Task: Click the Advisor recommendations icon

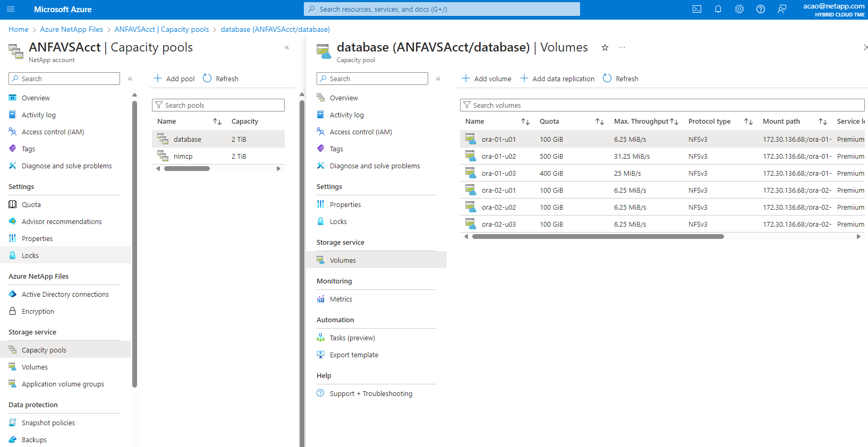Action: tap(13, 221)
